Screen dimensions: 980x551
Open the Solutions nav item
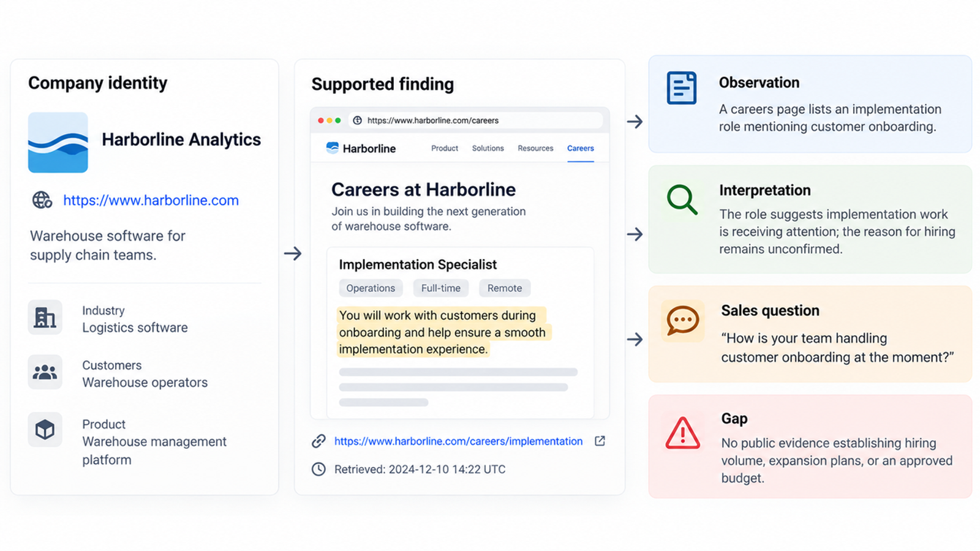pyautogui.click(x=488, y=148)
